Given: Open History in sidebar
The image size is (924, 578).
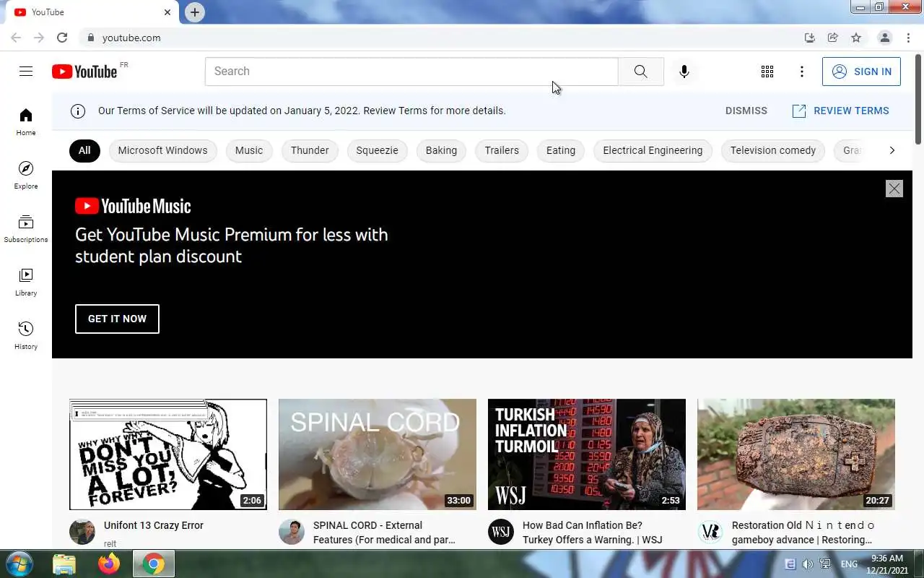Looking at the screenshot, I should click(26, 335).
